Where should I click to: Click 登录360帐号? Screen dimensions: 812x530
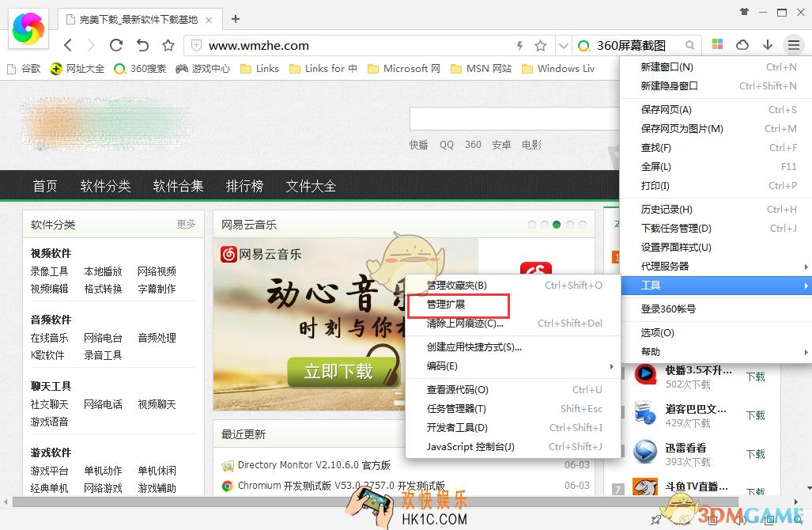pyautogui.click(x=716, y=309)
